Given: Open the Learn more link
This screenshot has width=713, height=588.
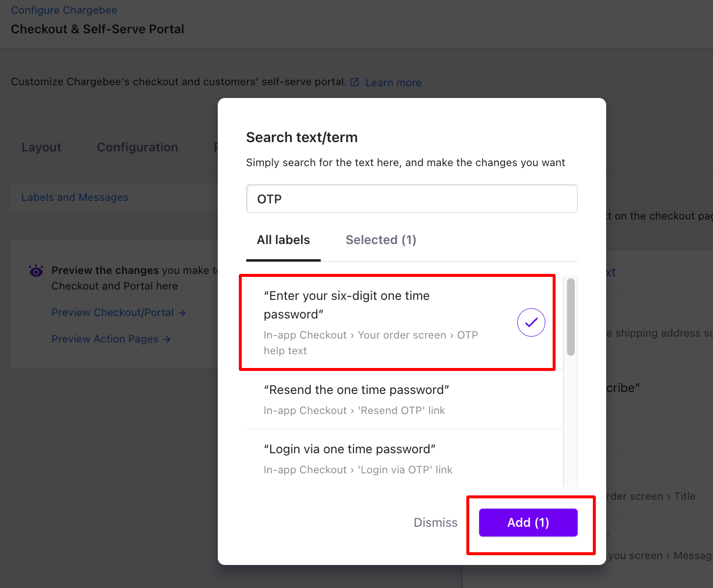Looking at the screenshot, I should coord(393,82).
